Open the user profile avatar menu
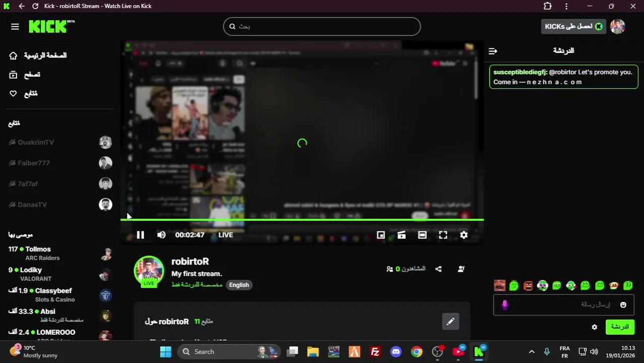 pyautogui.click(x=617, y=27)
